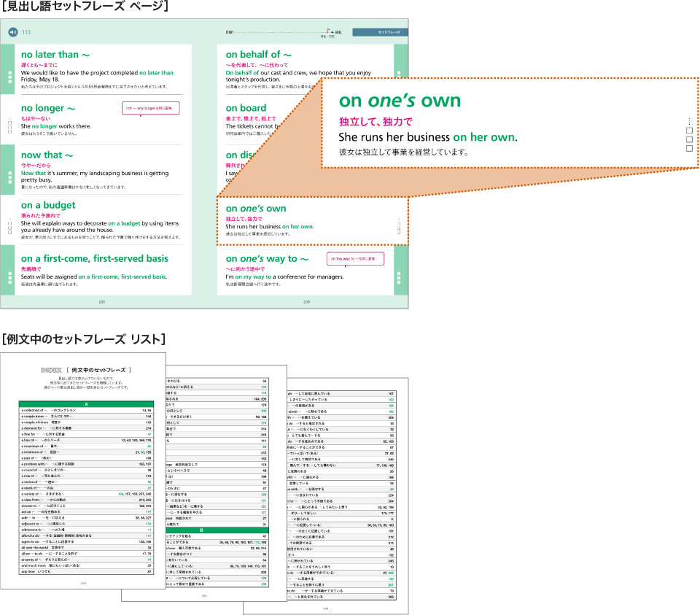Click the 'on behalf of ~' heading
The image size is (700, 615).
258,55
